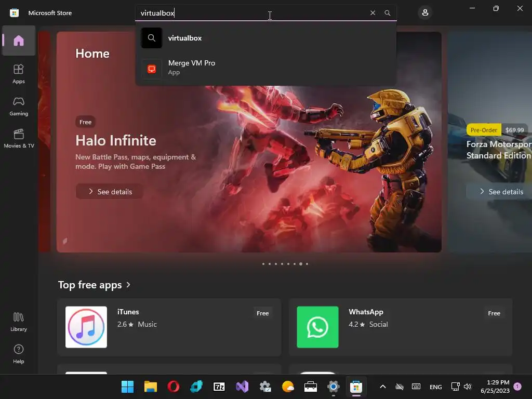Viewport: 532px width, 399px height.
Task: Click the iTunes icon image
Action: click(x=86, y=327)
